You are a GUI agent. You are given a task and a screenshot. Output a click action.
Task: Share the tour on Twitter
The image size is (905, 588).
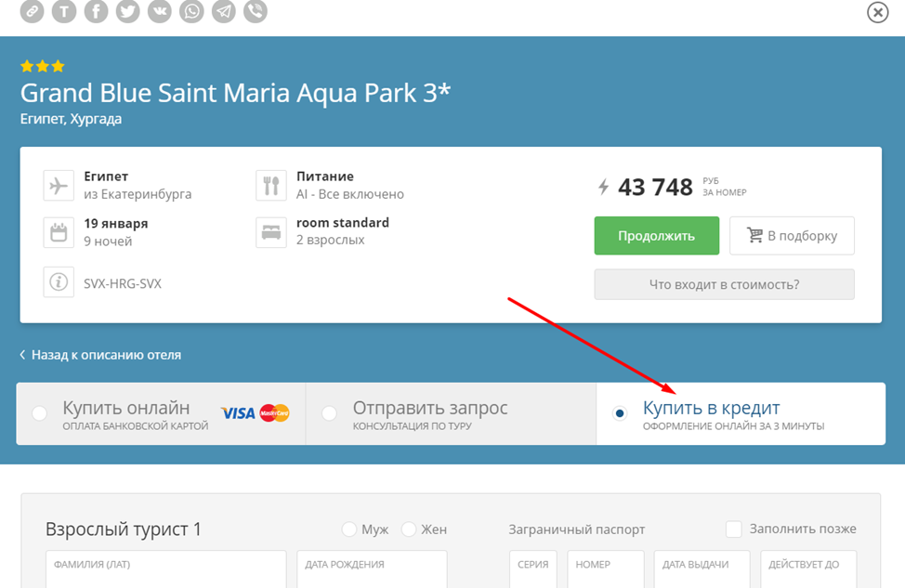(x=128, y=11)
